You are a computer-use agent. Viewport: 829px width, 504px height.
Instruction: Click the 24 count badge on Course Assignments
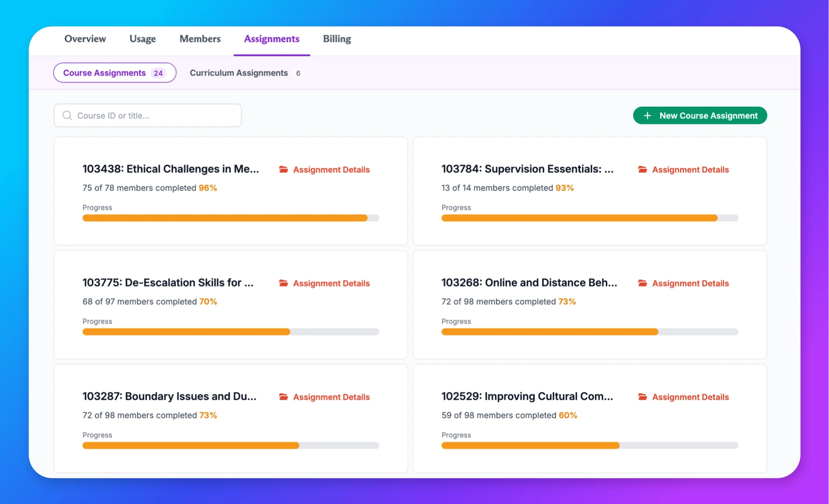(158, 73)
